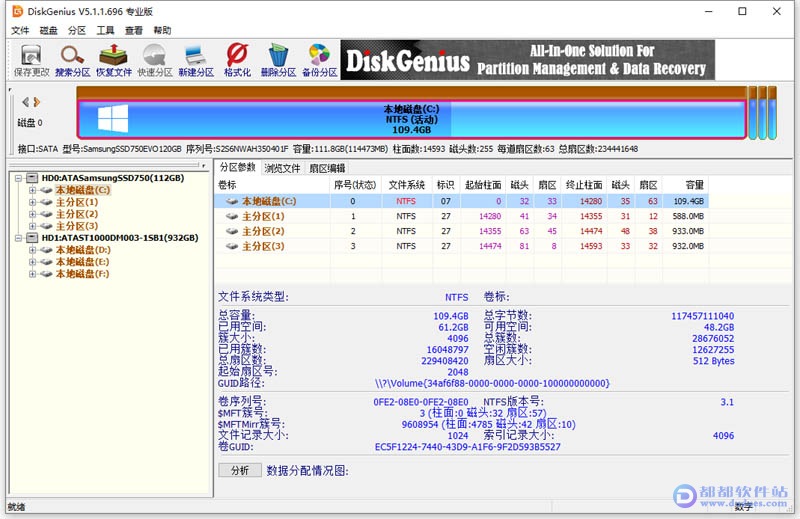Expand 主分区(3) node in disk tree
800x519 pixels.
32,226
